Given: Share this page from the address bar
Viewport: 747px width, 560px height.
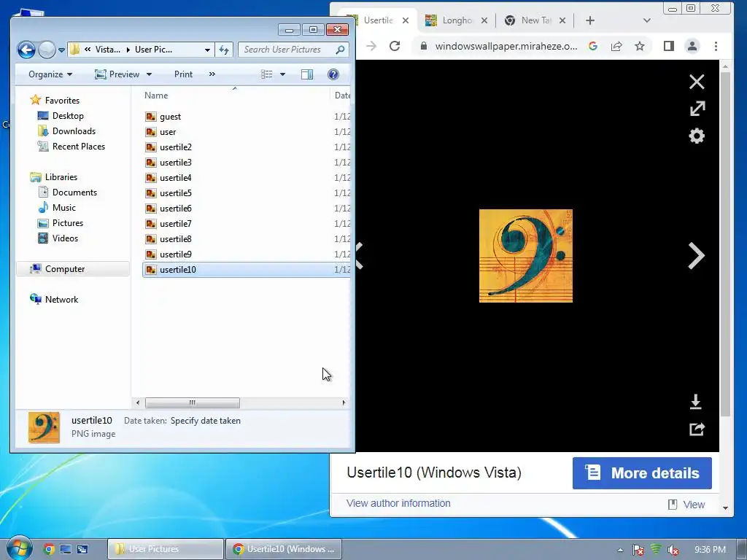Looking at the screenshot, I should [x=616, y=46].
